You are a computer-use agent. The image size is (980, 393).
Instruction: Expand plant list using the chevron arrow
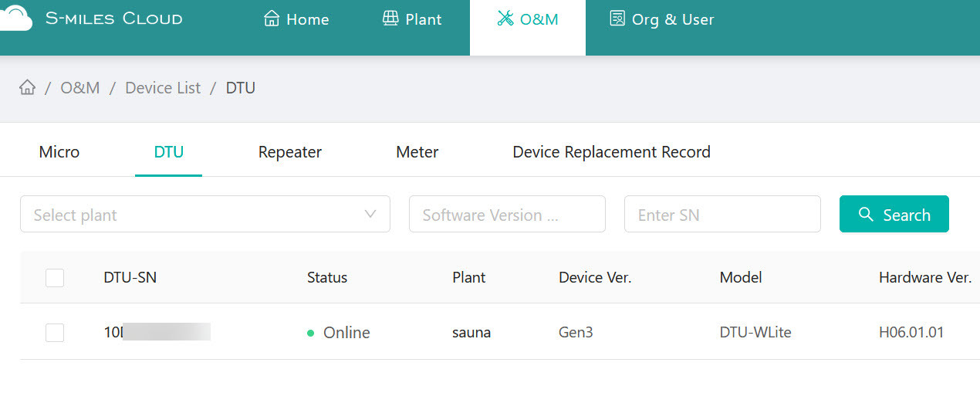(370, 214)
